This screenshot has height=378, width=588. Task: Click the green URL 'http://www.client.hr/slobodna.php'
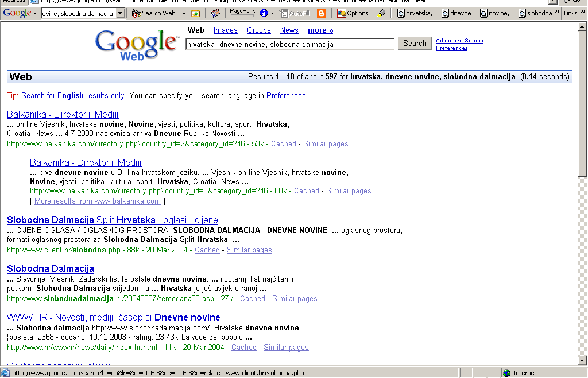pyautogui.click(x=64, y=250)
